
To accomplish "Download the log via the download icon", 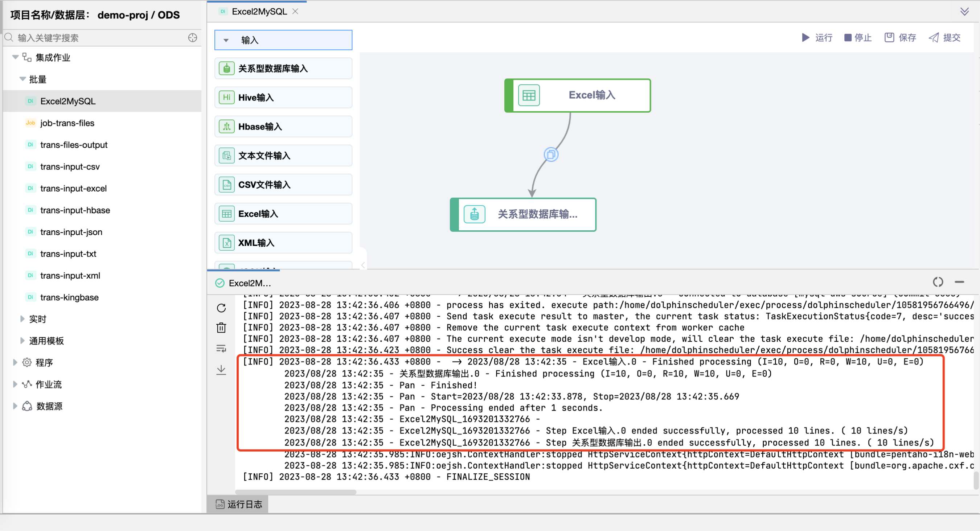I will click(x=221, y=370).
